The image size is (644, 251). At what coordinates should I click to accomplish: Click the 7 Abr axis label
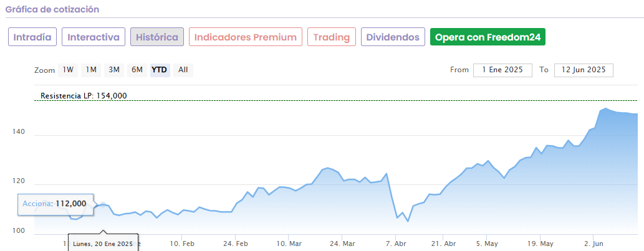point(396,243)
